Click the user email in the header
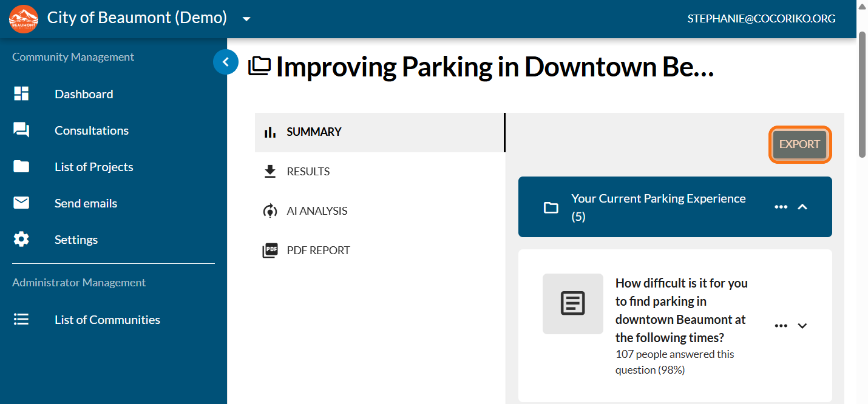Image resolution: width=868 pixels, height=404 pixels. click(x=761, y=19)
